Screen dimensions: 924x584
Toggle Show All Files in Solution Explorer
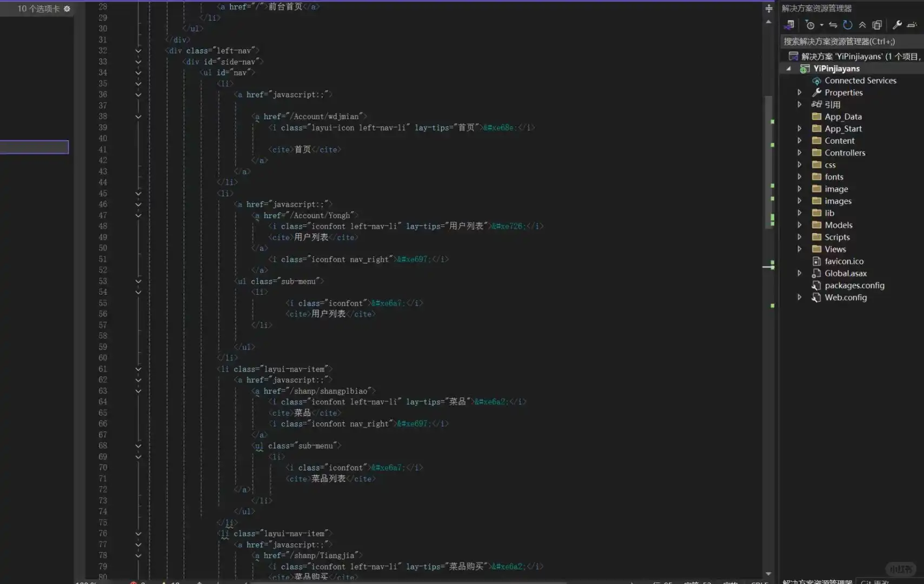[x=877, y=25]
